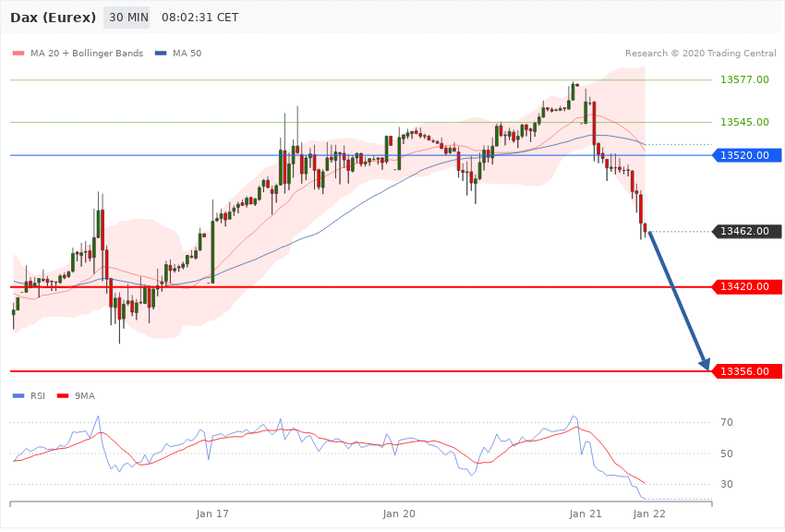Click the 13462.00 current price tag
785x532 pixels.
[x=746, y=231]
